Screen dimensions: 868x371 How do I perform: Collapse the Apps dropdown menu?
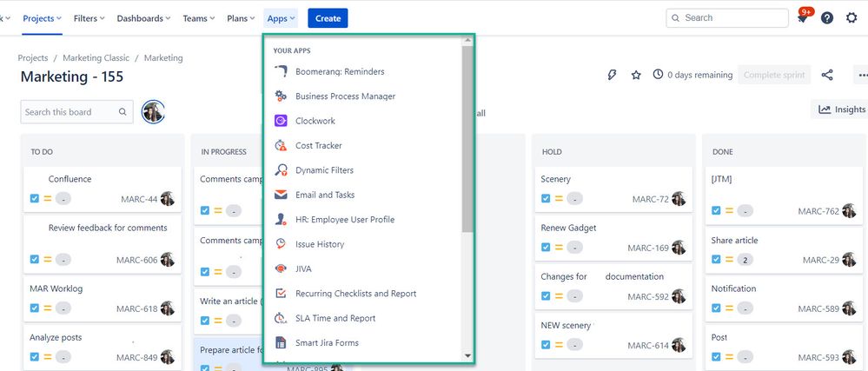[282, 18]
